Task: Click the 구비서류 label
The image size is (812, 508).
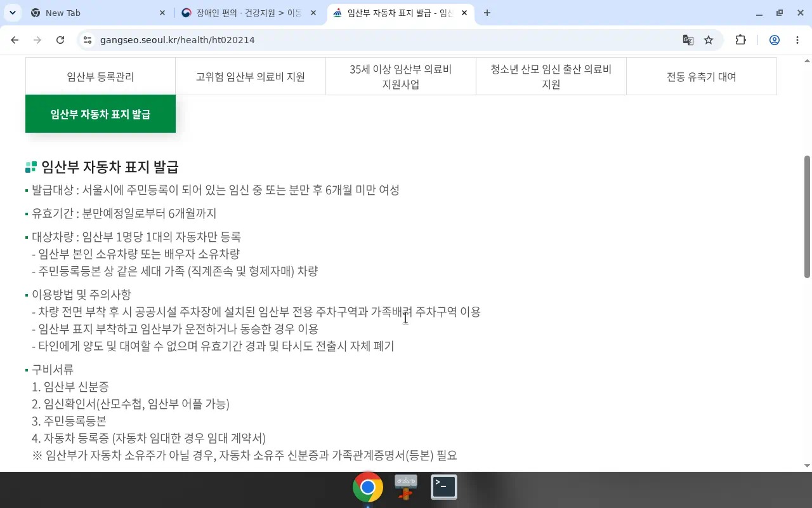Action: [53, 369]
